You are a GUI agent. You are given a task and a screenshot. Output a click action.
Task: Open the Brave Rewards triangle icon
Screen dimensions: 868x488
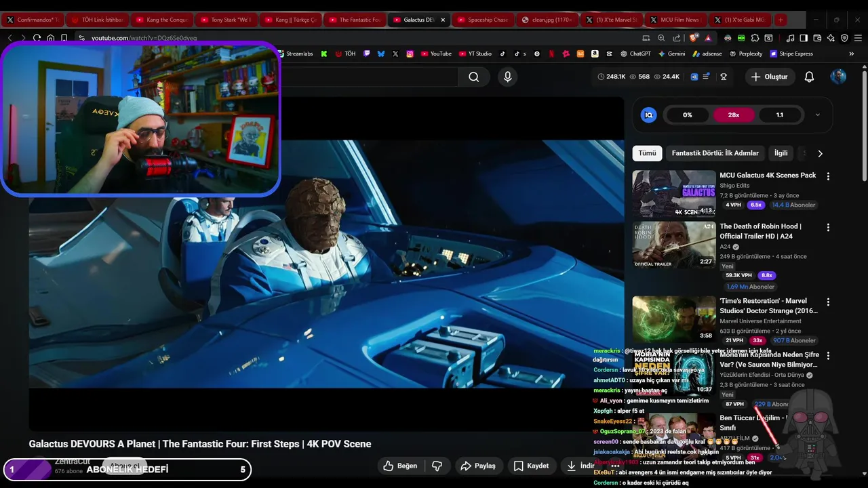coord(708,38)
